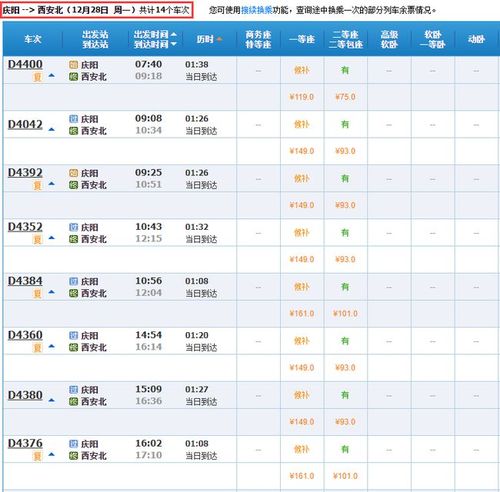Click 候补 first-class waitlist for D4384
Screen dimensions: 500x492
coord(302,287)
